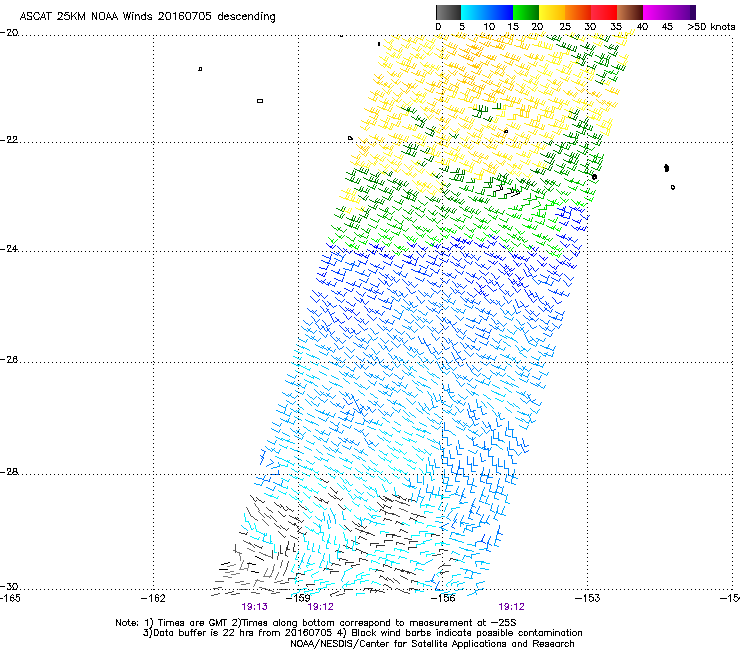Click the '-159' longitude axis label

[298, 599]
